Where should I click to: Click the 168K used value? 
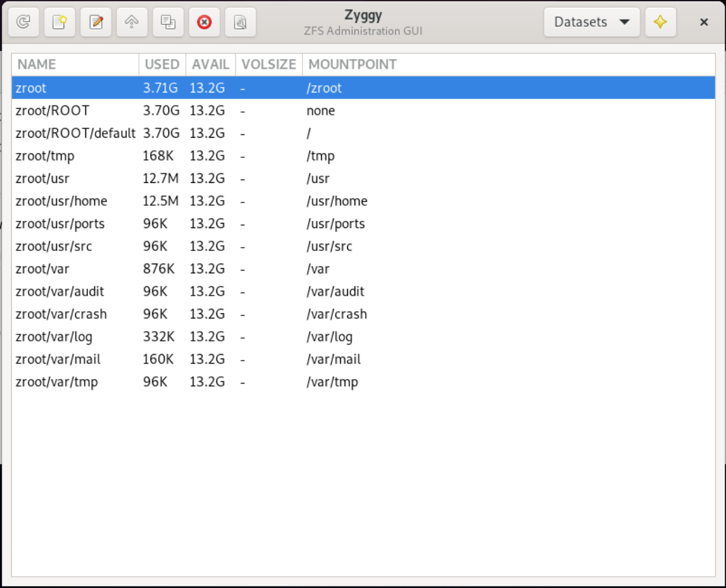coord(158,156)
